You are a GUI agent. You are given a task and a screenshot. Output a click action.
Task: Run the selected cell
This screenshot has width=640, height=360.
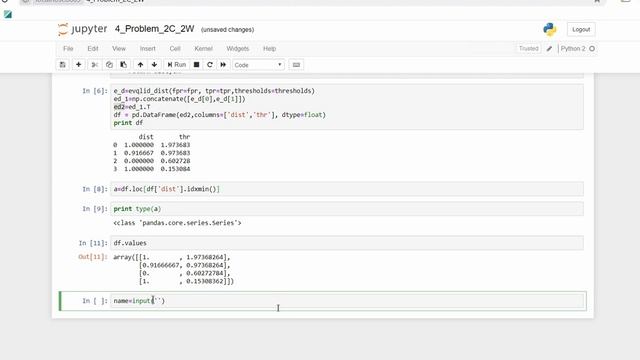(x=176, y=65)
